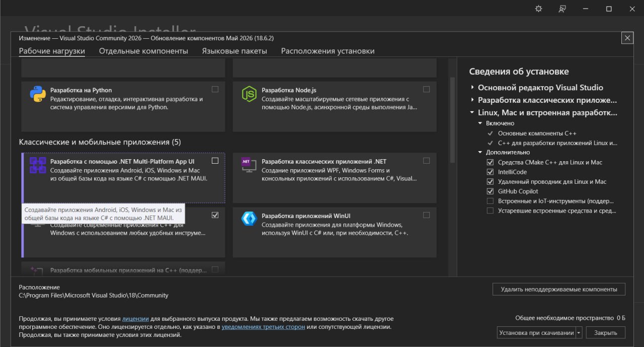This screenshot has width=644, height=347.
Task: Click the .NET desktop development icon
Action: pos(249,165)
